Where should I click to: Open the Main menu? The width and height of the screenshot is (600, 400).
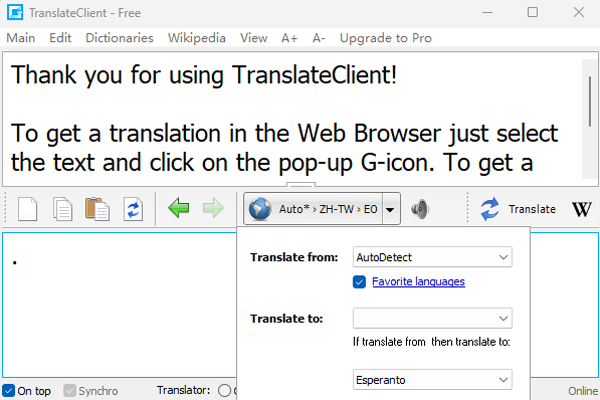click(x=21, y=38)
